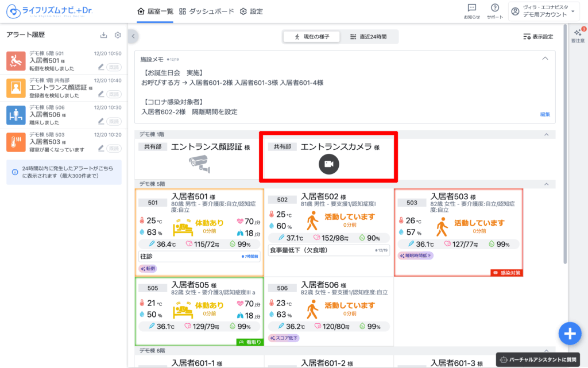Image resolution: width=588 pixels, height=368 pixels.
Task: Open alert history settings gear
Action: click(118, 35)
